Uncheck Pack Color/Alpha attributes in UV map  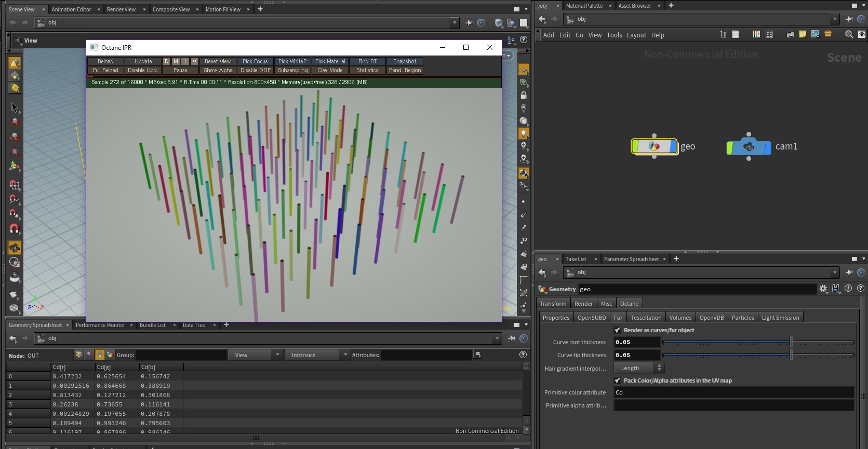618,380
